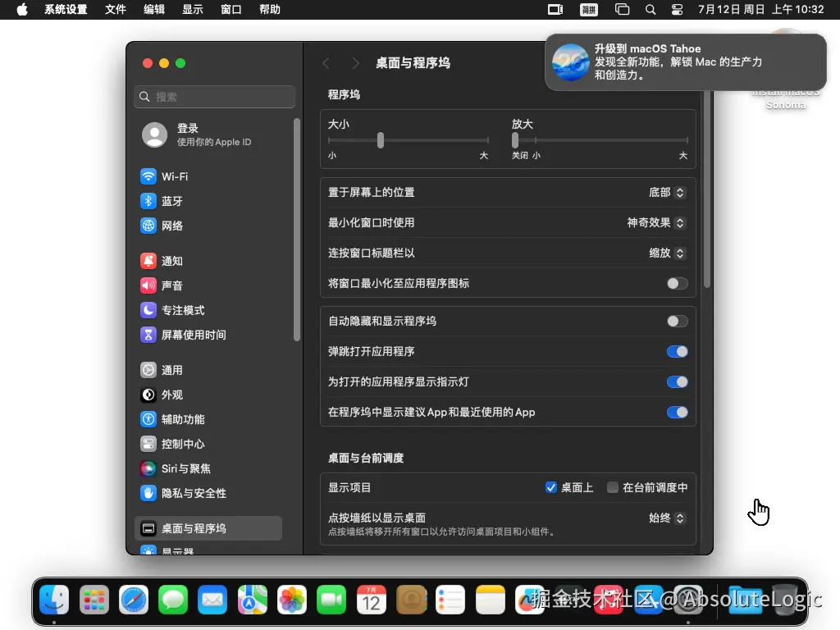Open the Apple menu
The height and width of the screenshot is (630, 840).
pos(22,10)
